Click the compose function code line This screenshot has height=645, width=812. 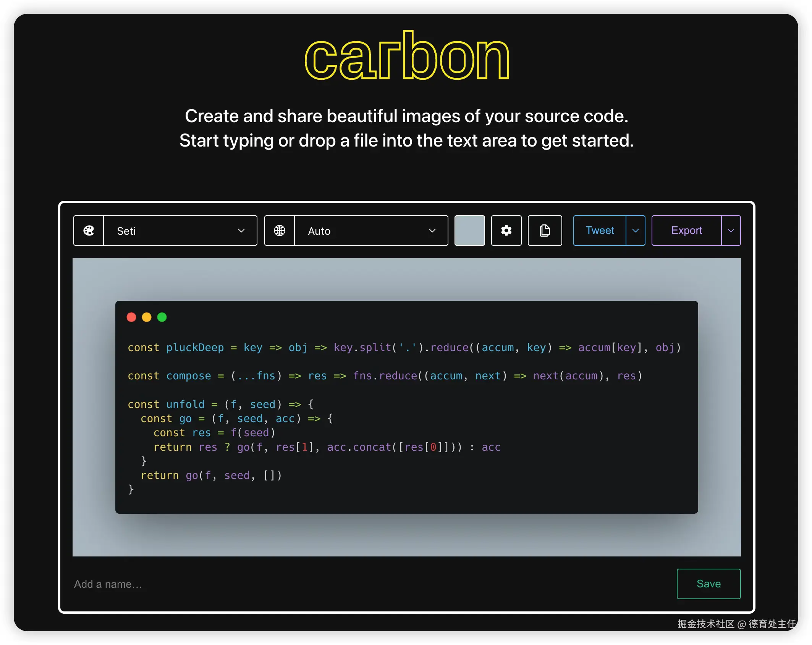[385, 376]
